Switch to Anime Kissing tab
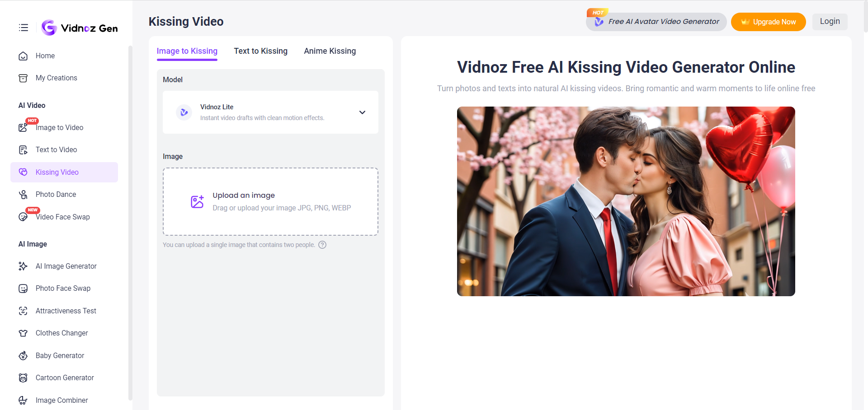This screenshot has height=410, width=868. 330,51
